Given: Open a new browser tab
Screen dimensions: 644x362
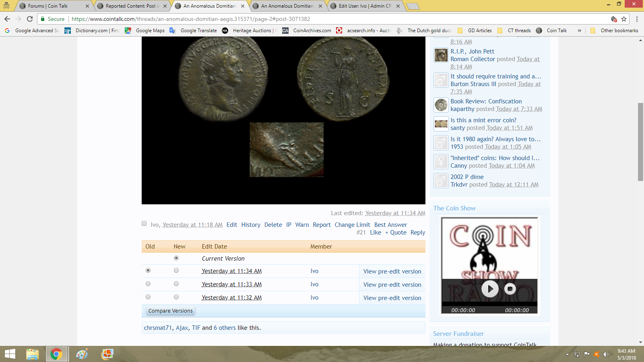Looking at the screenshot, I should click(x=413, y=6).
